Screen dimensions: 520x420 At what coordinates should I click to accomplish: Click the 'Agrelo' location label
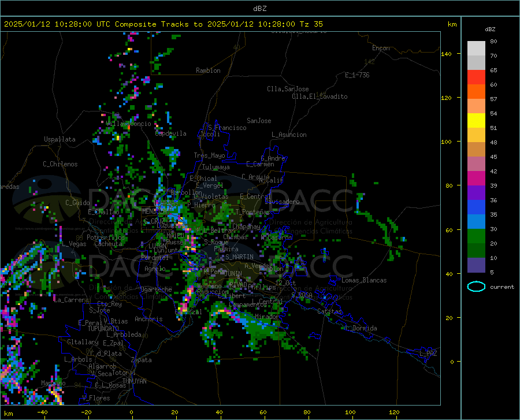pos(155,269)
